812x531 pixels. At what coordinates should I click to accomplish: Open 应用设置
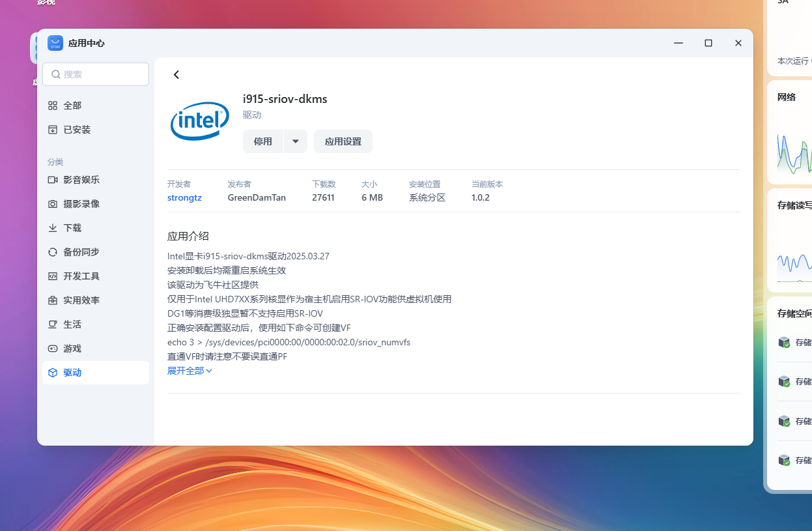pyautogui.click(x=343, y=141)
